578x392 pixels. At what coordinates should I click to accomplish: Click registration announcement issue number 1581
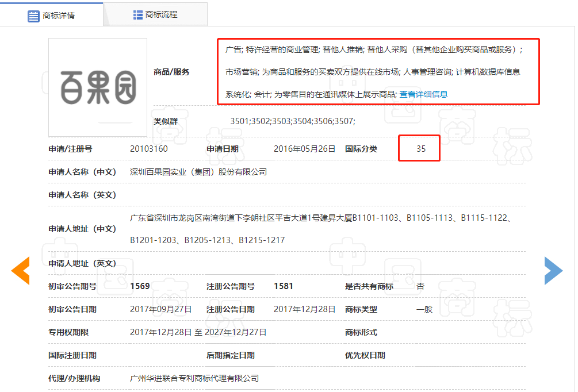click(284, 286)
